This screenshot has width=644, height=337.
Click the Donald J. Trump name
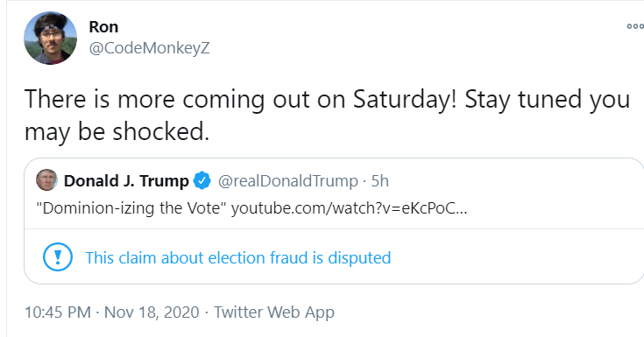click(x=126, y=180)
